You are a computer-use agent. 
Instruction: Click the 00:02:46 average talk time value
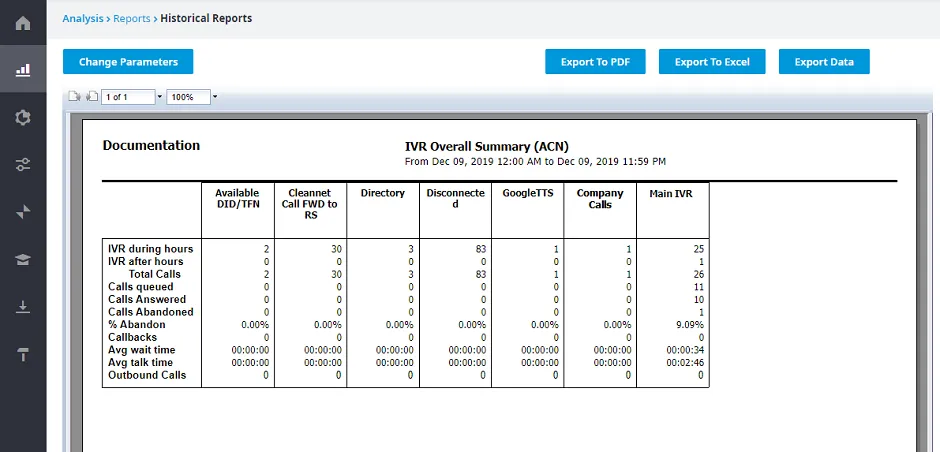(x=685, y=363)
